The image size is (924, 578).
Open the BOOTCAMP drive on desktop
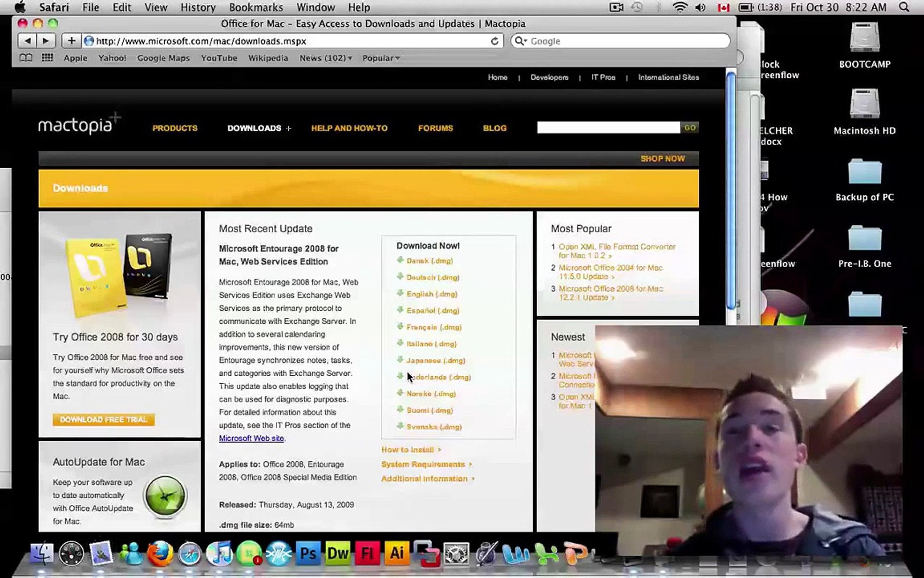coord(865,45)
